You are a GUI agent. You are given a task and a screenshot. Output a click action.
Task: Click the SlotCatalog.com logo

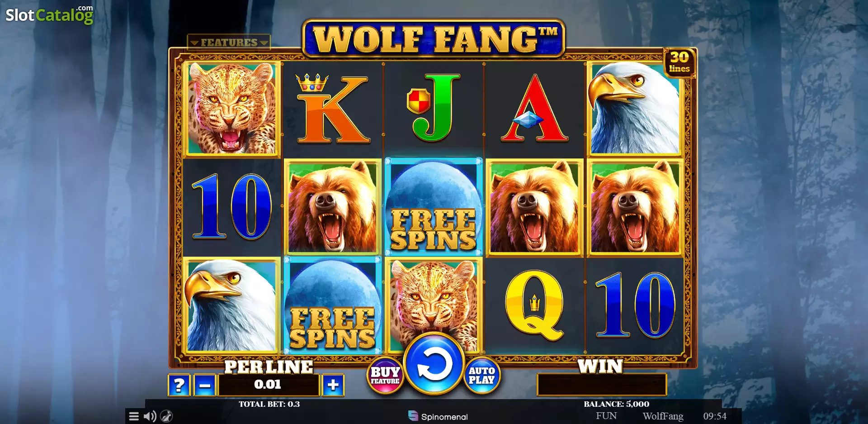point(49,14)
